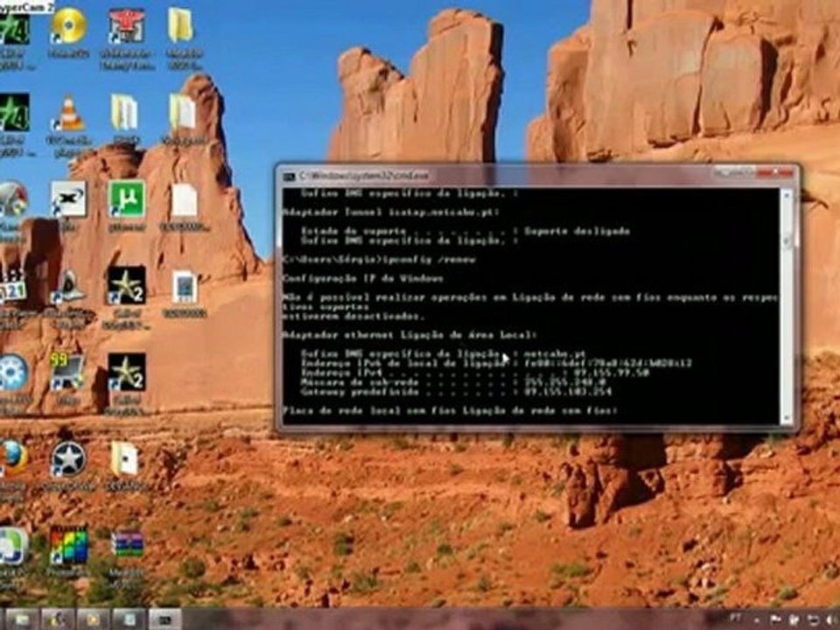The width and height of the screenshot is (840, 630).
Task: Click the IPv4 address 89.155.99.50 line
Action: click(x=474, y=373)
